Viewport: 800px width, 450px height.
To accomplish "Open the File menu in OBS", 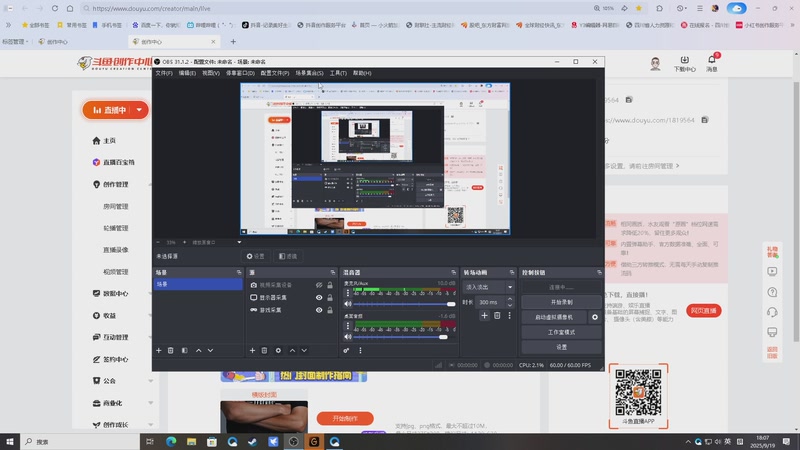I will click(x=164, y=73).
